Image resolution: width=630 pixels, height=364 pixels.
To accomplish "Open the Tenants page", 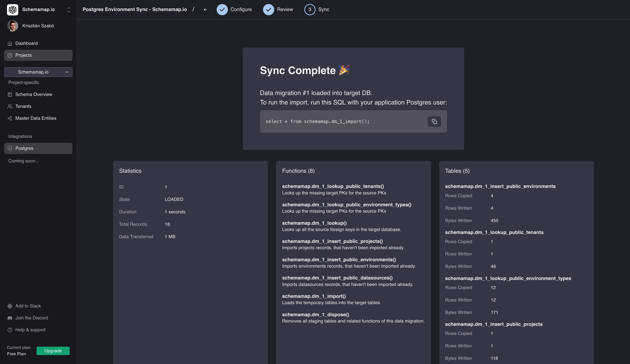I will pos(38,107).
